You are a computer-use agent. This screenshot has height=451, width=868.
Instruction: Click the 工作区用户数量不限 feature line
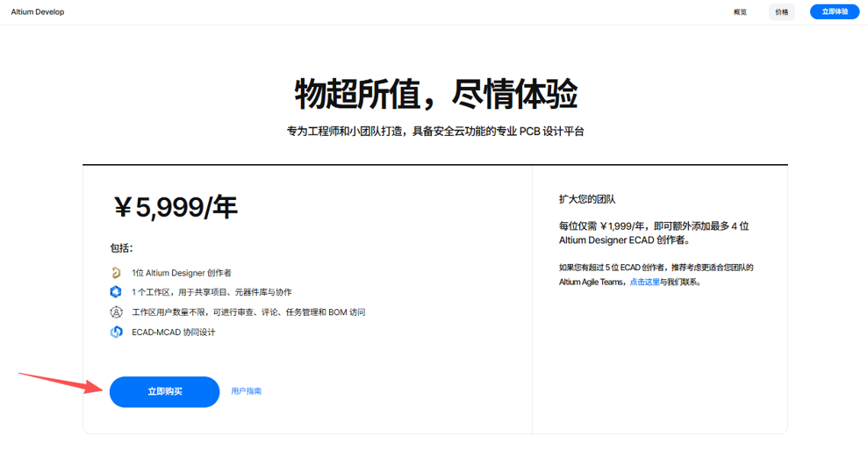pyautogui.click(x=248, y=312)
